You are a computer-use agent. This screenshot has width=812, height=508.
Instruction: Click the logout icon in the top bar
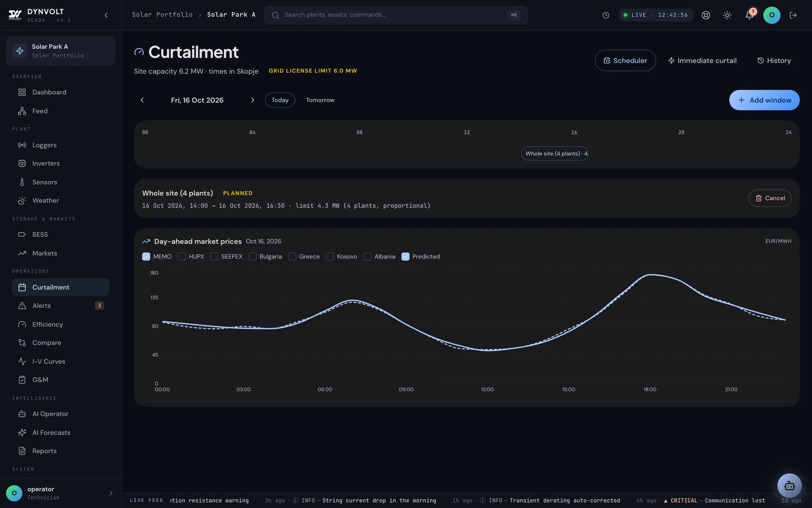click(x=793, y=15)
